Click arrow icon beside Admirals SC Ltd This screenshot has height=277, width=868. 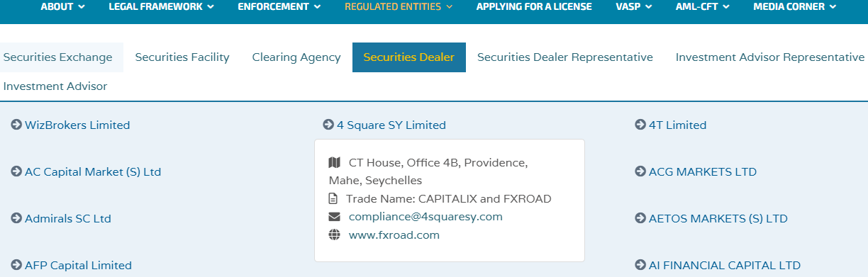point(16,218)
